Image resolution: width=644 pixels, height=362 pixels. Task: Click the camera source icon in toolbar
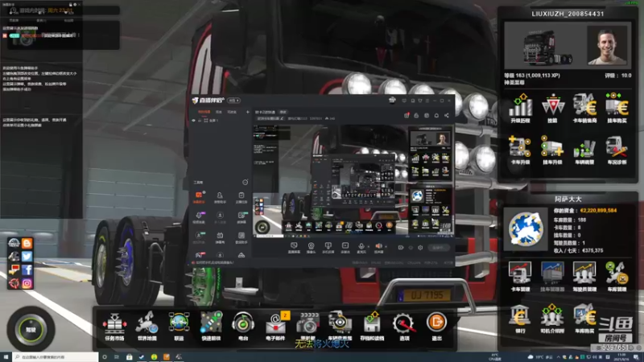[311, 246]
